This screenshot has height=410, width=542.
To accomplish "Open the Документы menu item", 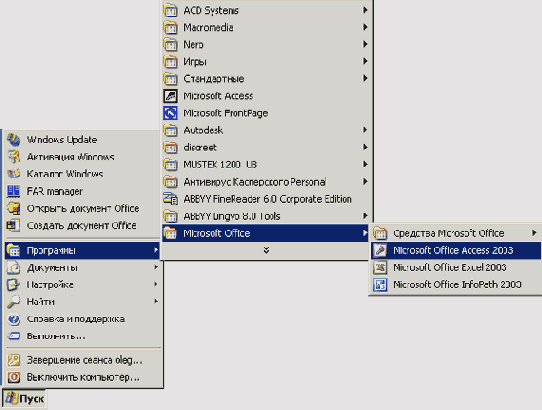I will point(82,267).
